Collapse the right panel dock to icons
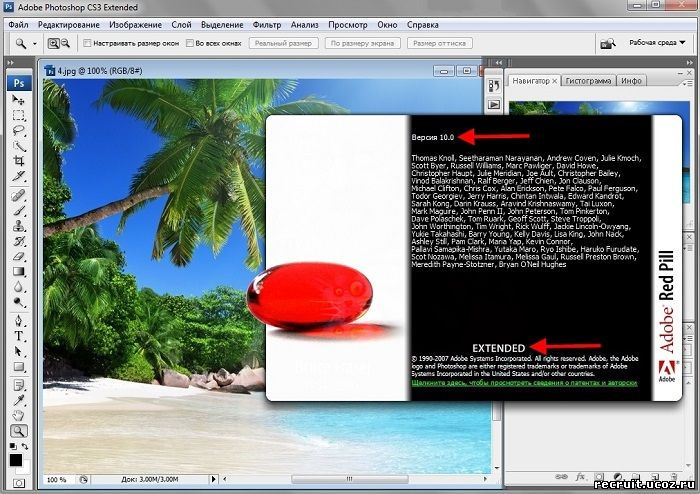This screenshot has height=494, width=700. (690, 63)
